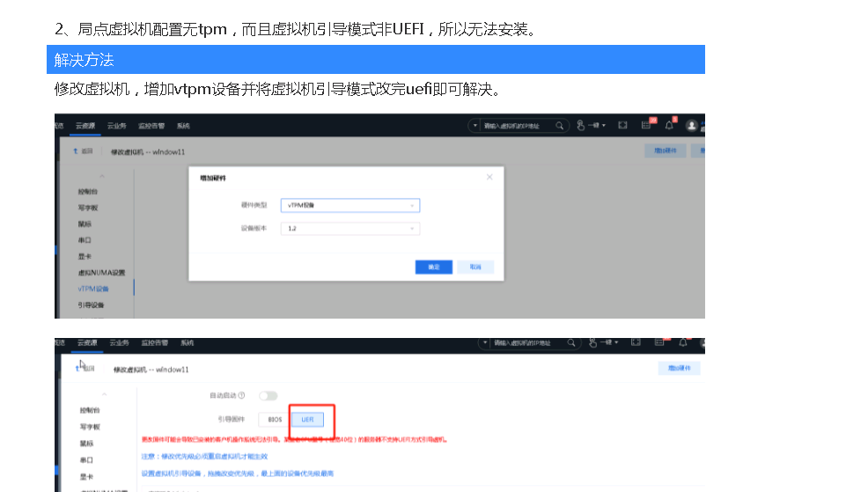Image resolution: width=868 pixels, height=492 pixels.
Task: Select 显卡 in the boot firmware screenshot sidebar
Action: tap(87, 477)
